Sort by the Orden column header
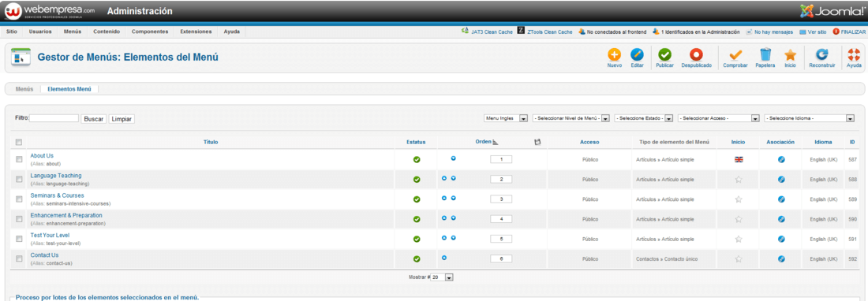The height and width of the screenshot is (301, 868). pyautogui.click(x=483, y=142)
